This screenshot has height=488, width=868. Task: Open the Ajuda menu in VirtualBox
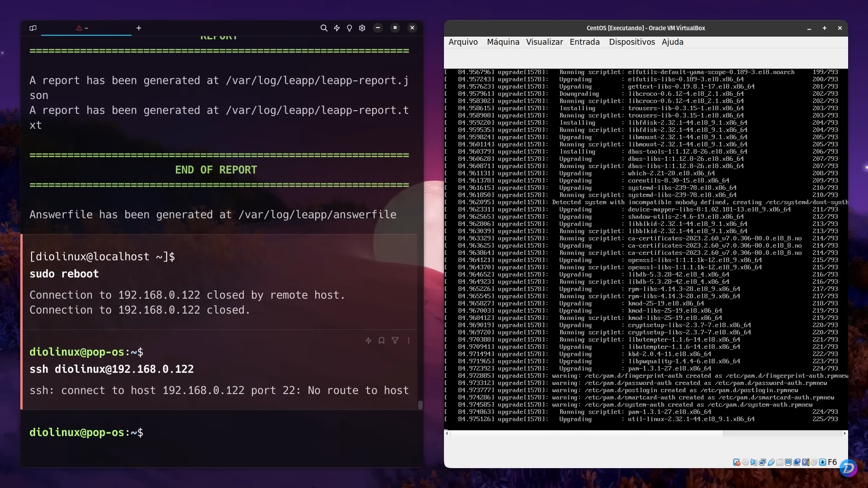click(x=672, y=42)
